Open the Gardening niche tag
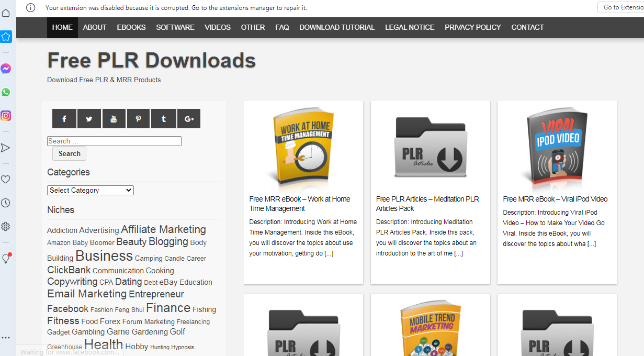This screenshot has width=644, height=356. pyautogui.click(x=150, y=332)
